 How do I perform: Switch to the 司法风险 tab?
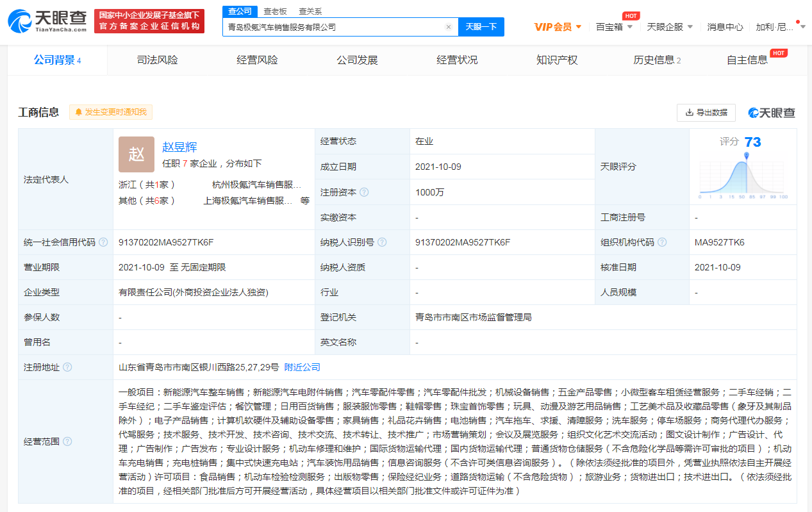156,59
